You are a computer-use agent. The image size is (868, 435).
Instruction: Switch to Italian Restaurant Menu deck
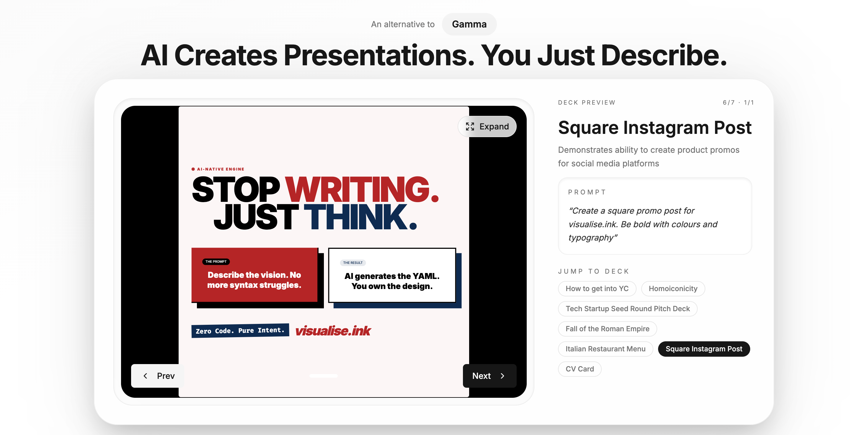tap(605, 349)
